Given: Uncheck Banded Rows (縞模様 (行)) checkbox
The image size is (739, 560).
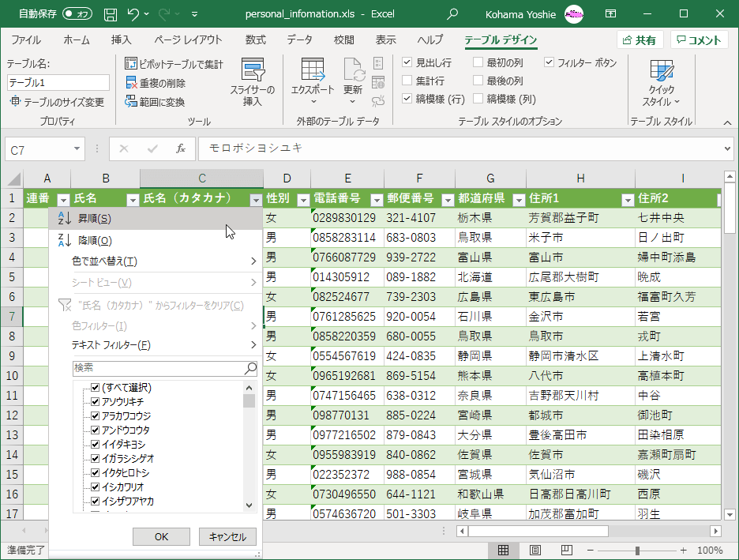Looking at the screenshot, I should pyautogui.click(x=407, y=99).
